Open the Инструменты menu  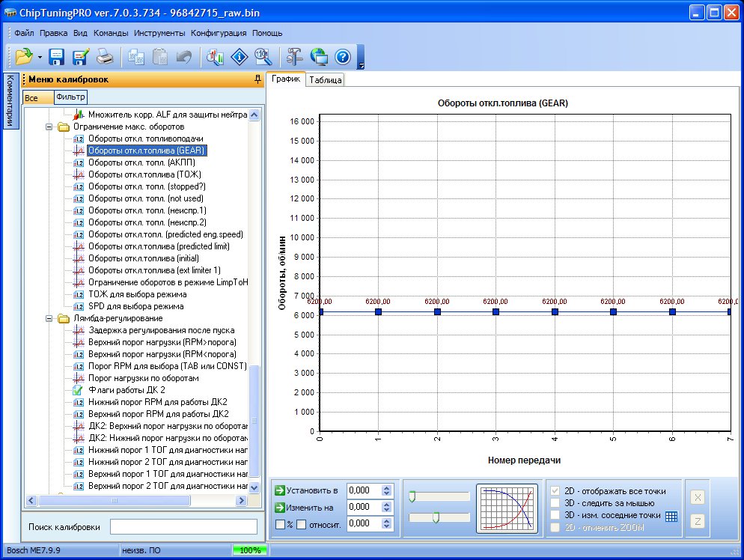[159, 33]
